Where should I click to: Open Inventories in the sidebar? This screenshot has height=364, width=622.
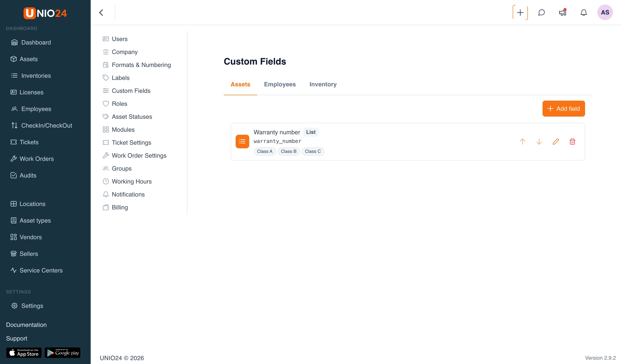coord(31,76)
